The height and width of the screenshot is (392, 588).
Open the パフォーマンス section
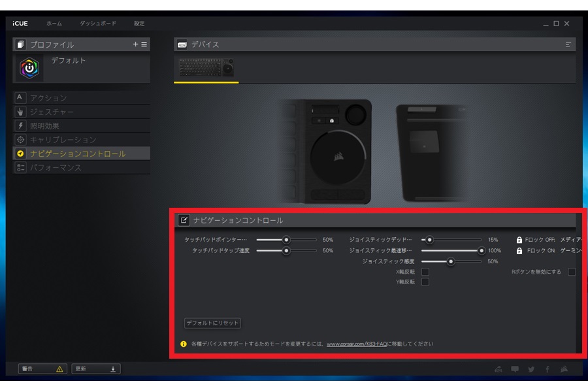click(x=82, y=168)
